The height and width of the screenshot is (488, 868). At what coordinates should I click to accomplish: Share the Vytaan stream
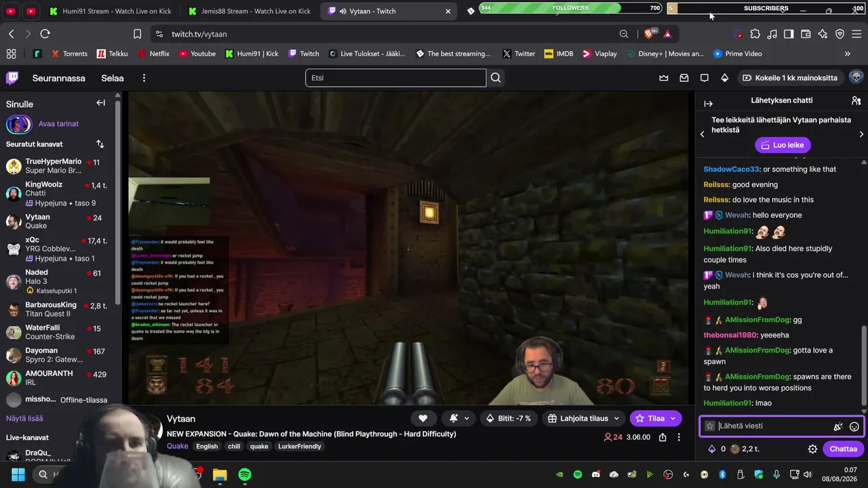pyautogui.click(x=663, y=437)
